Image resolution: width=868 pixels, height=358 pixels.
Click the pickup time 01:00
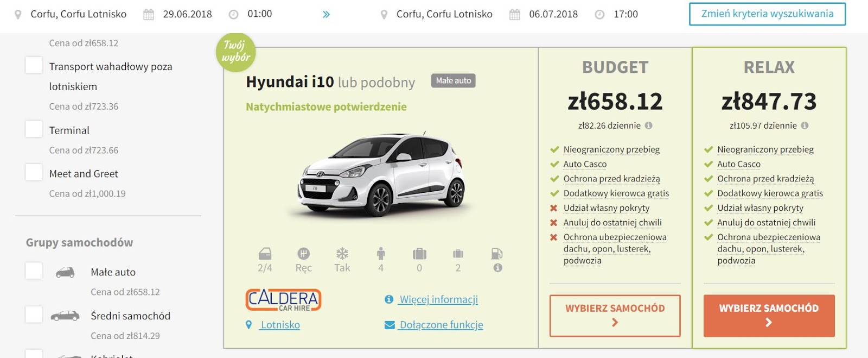260,14
